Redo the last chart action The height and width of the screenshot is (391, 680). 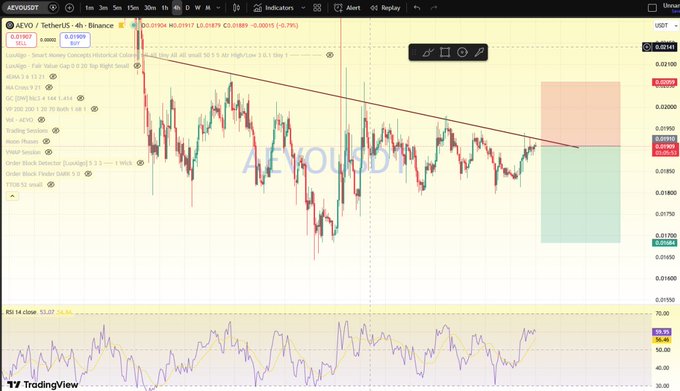pos(434,8)
